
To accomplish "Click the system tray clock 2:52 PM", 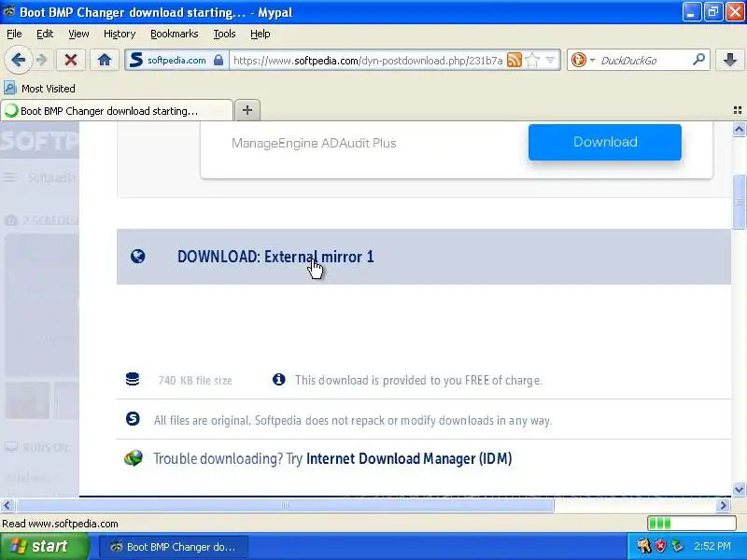I will (x=712, y=546).
